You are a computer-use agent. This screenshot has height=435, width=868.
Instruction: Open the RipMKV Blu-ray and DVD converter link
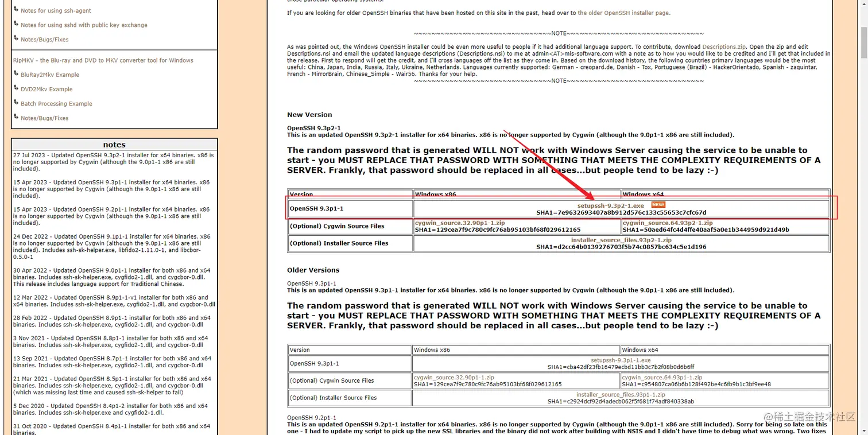(x=103, y=60)
